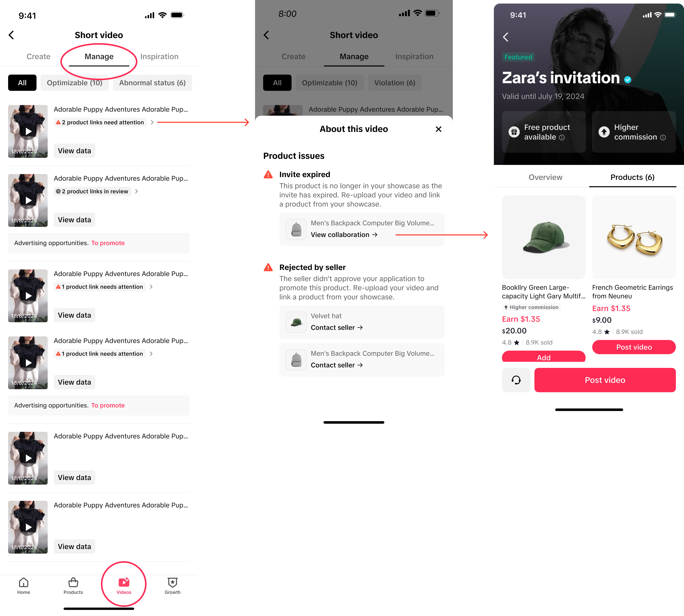Tap the info icon beside Free product available
The width and height of the screenshot is (684, 616).
(562, 138)
